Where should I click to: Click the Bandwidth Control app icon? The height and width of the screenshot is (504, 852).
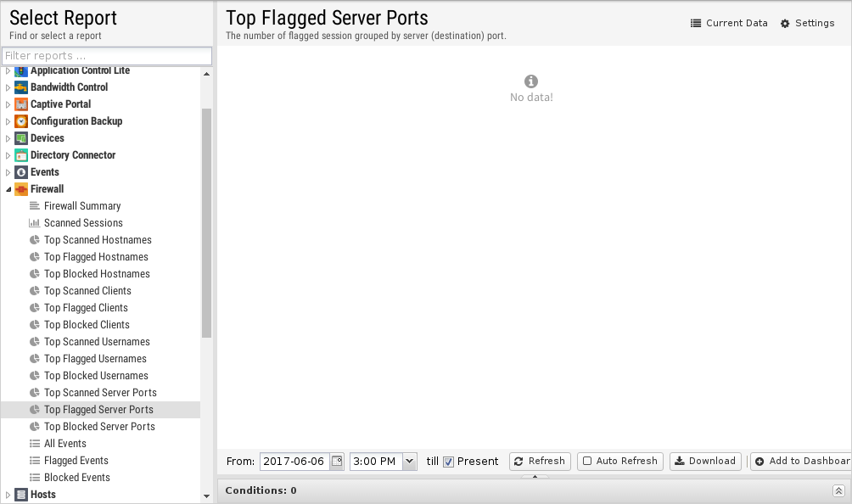pos(20,87)
